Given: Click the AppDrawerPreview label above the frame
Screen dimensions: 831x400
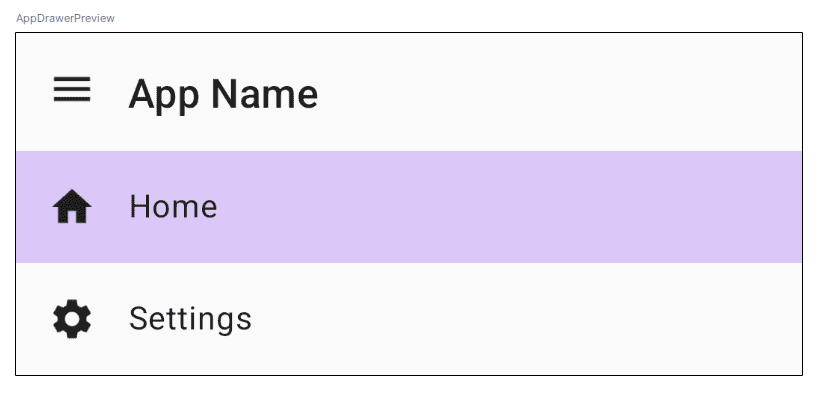Looking at the screenshot, I should pos(65,19).
